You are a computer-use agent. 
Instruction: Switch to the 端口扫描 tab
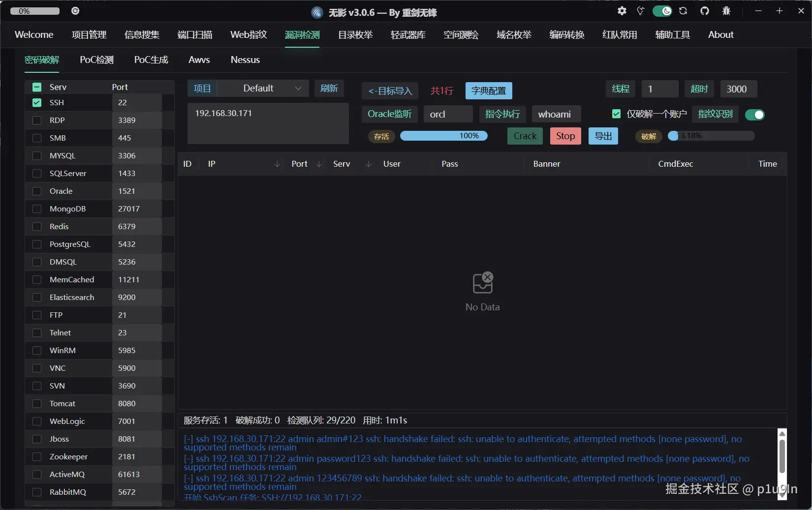point(195,34)
